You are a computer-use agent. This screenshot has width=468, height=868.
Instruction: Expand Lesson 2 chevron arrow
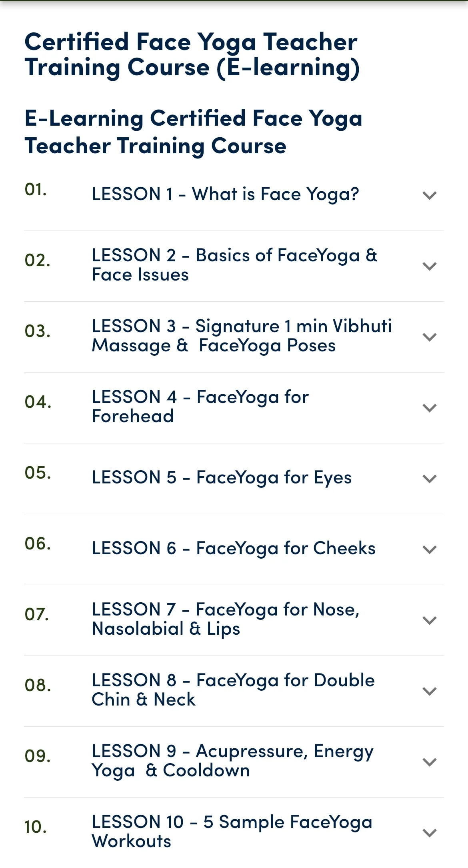[x=429, y=266]
